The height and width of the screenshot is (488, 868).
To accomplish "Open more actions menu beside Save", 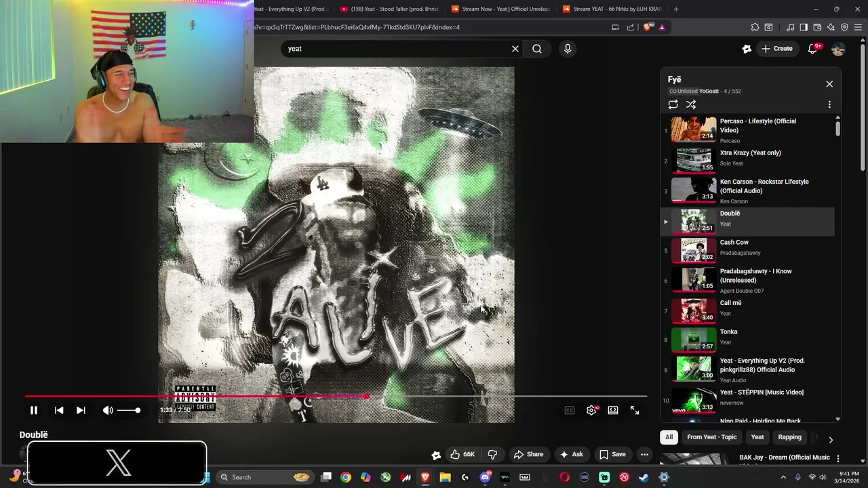I will [x=645, y=454].
